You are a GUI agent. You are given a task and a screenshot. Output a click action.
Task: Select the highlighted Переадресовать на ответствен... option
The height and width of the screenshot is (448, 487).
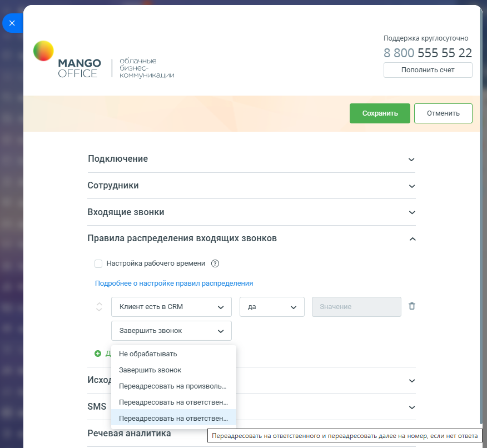point(173,419)
